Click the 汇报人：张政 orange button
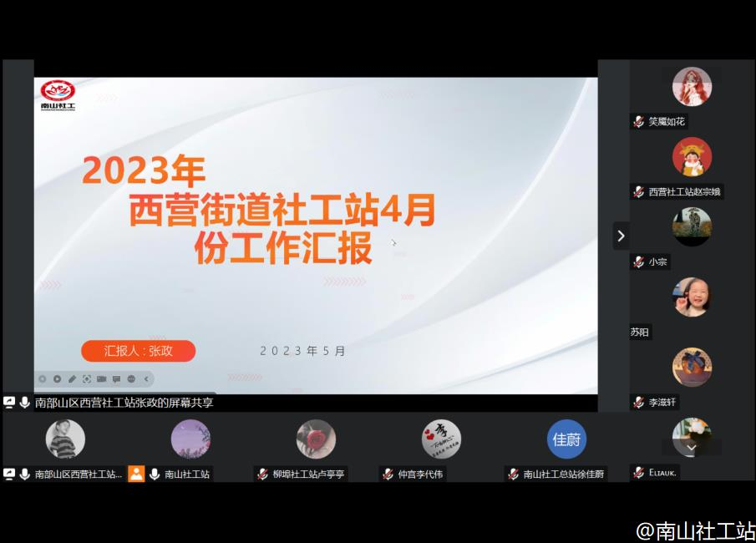Viewport: 756px width, 543px height. [x=138, y=351]
